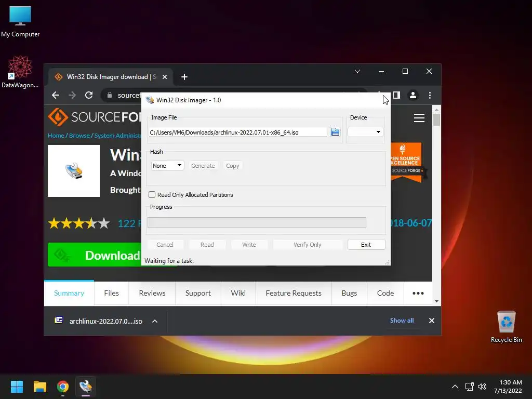Screen dimensions: 532x399
Task: Click the Chrome back arrow
Action: 56,96
